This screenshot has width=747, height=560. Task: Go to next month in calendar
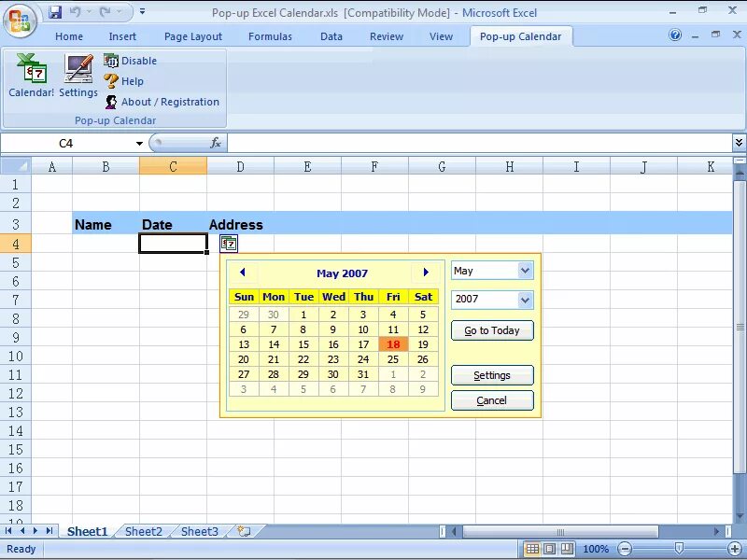(x=426, y=273)
